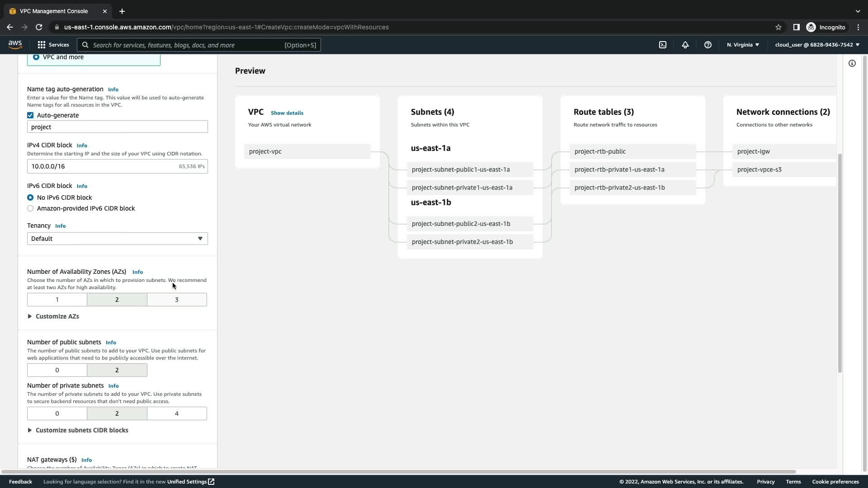Open the notifications bell icon

click(685, 45)
